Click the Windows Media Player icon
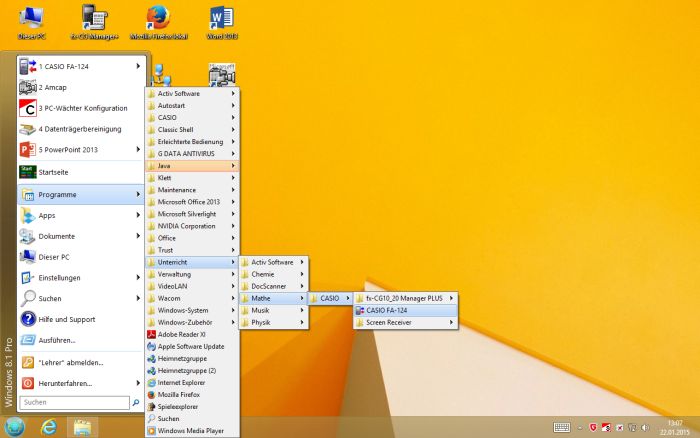 pos(151,431)
